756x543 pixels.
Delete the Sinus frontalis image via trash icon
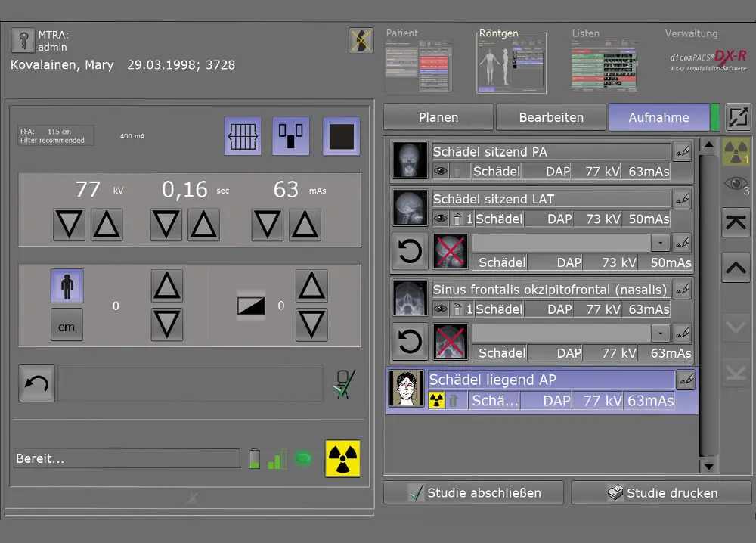click(x=456, y=309)
